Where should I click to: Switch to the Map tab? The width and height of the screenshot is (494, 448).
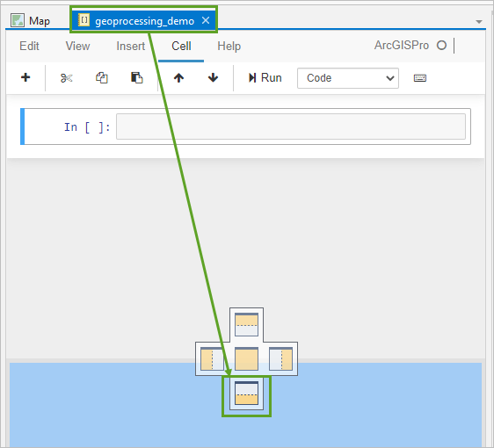click(x=31, y=21)
